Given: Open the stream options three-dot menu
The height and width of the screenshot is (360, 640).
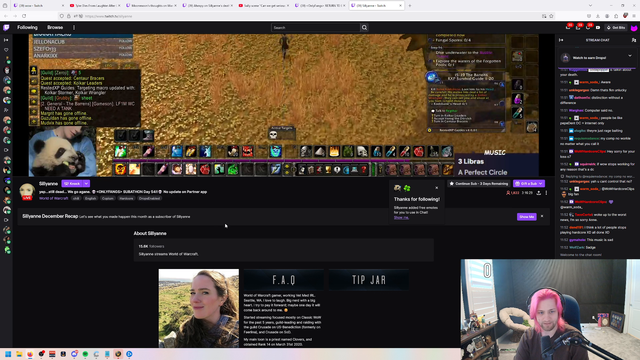Looking at the screenshot, I should tap(547, 193).
